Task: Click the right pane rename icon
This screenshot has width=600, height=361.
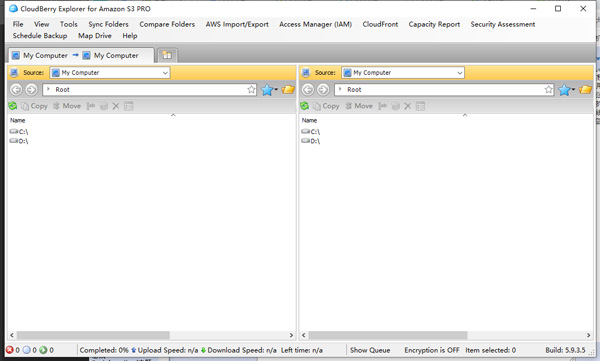Action: tap(383, 106)
